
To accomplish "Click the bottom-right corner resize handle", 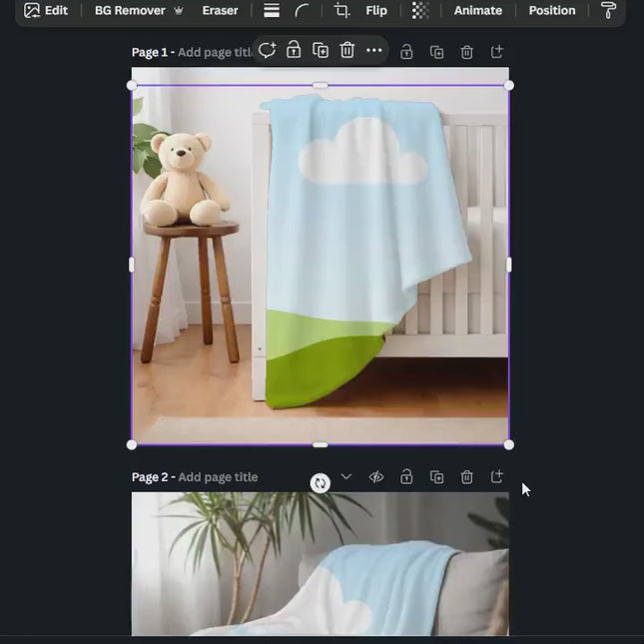I will coord(509,444).
